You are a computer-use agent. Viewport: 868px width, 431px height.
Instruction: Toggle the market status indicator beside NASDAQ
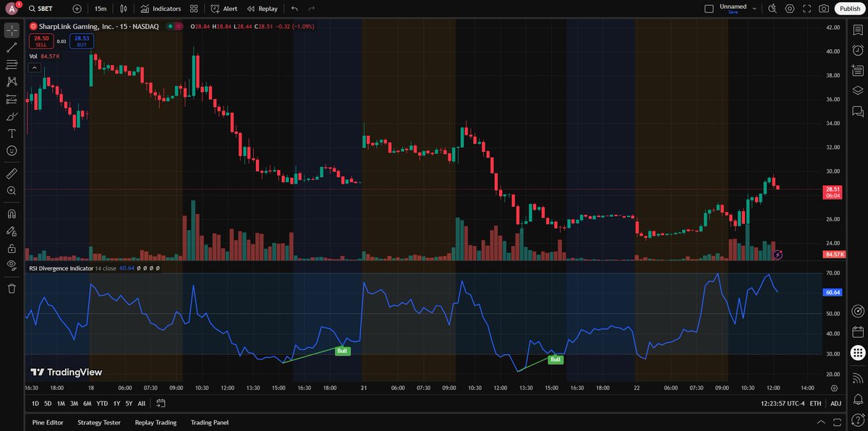[170, 26]
